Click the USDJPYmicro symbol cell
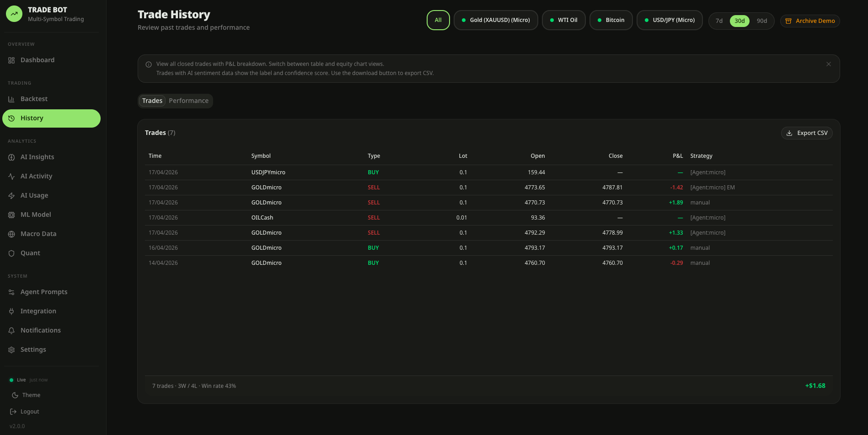This screenshot has width=868, height=435. coord(268,172)
